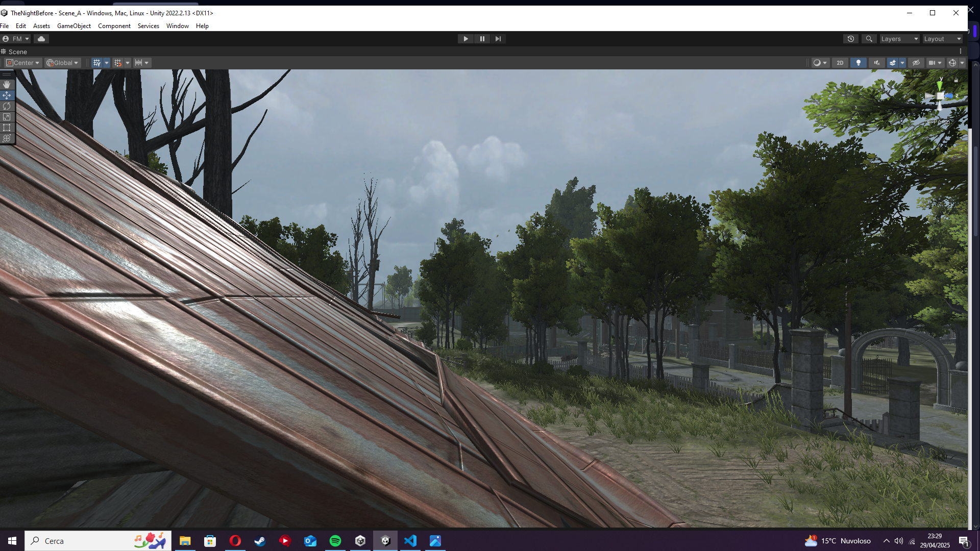Click the green Y axis gizmo cone

(940, 85)
